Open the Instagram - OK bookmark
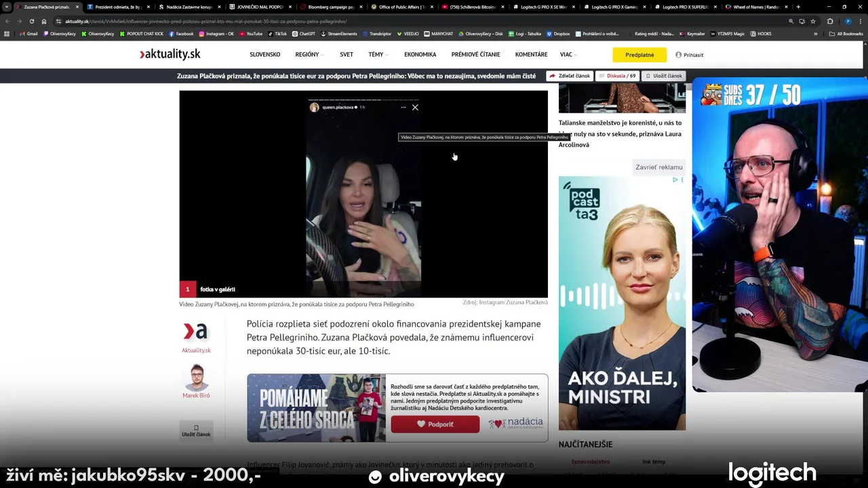This screenshot has height=488, width=868. coord(216,34)
